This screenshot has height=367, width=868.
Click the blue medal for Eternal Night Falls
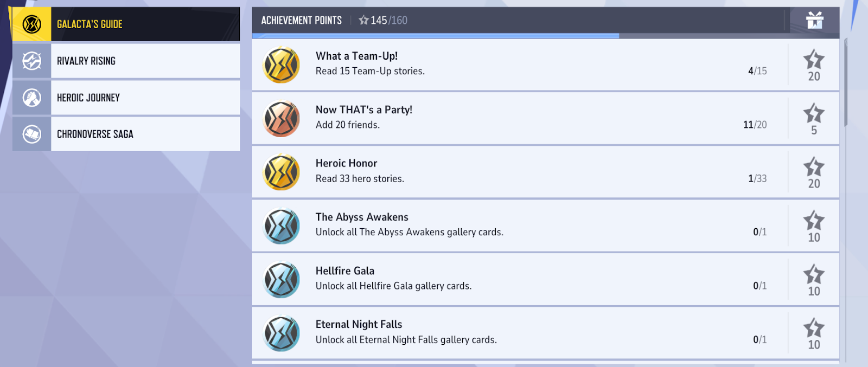click(281, 333)
